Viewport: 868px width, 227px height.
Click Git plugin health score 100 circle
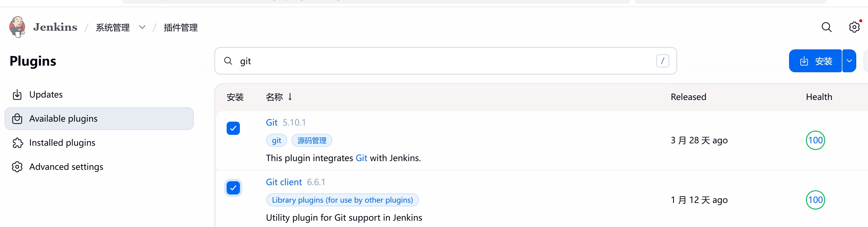[x=815, y=140]
